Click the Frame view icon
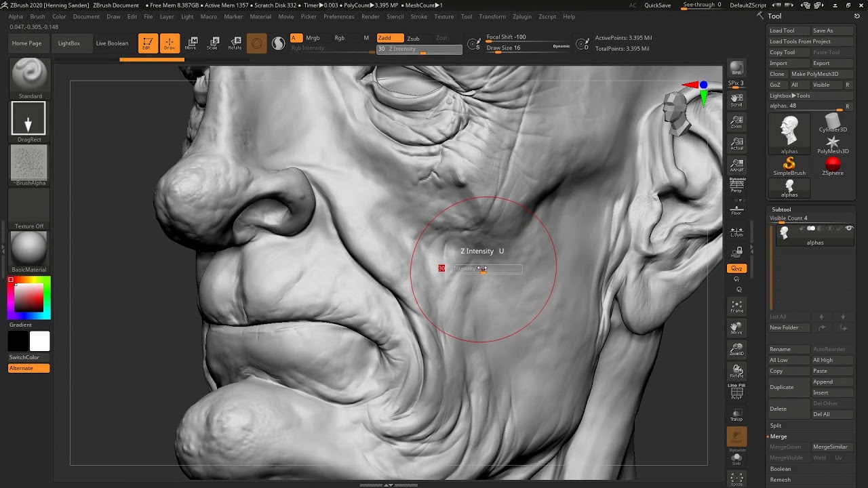Screen dimensions: 868x488 pyautogui.click(x=736, y=306)
